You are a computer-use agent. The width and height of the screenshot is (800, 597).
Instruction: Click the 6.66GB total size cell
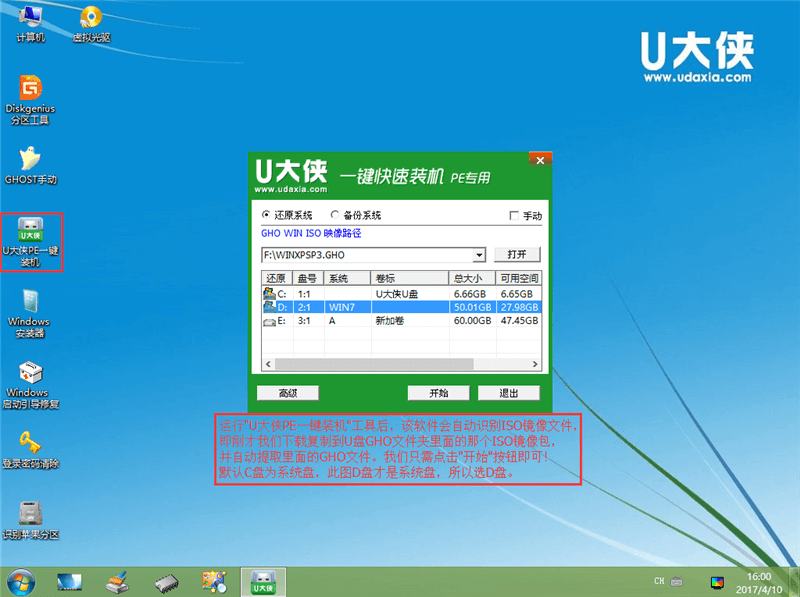pos(470,294)
